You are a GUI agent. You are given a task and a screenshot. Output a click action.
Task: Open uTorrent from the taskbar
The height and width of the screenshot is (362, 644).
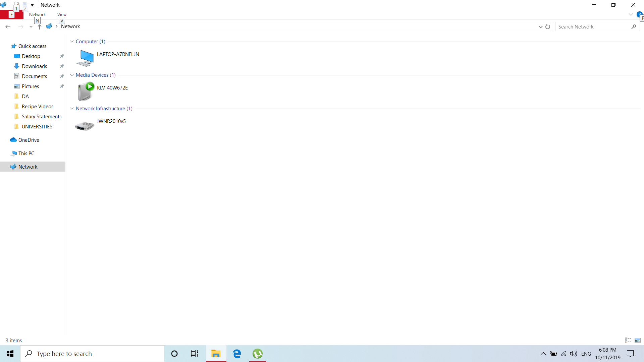click(x=258, y=354)
